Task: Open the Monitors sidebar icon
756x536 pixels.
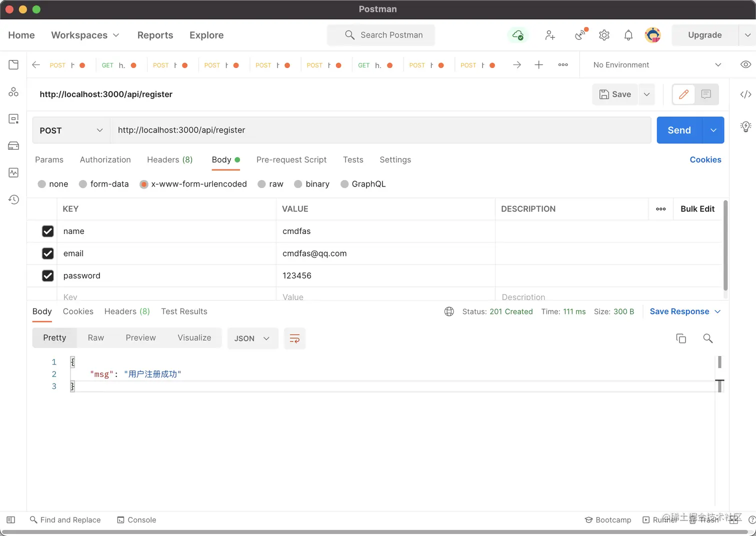Action: (13, 172)
